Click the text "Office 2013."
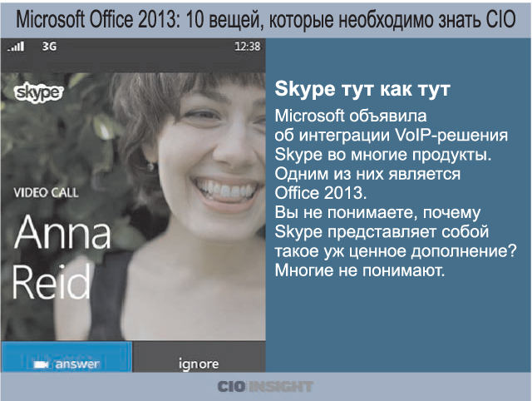This screenshot has width=532, height=401. tap(321, 193)
